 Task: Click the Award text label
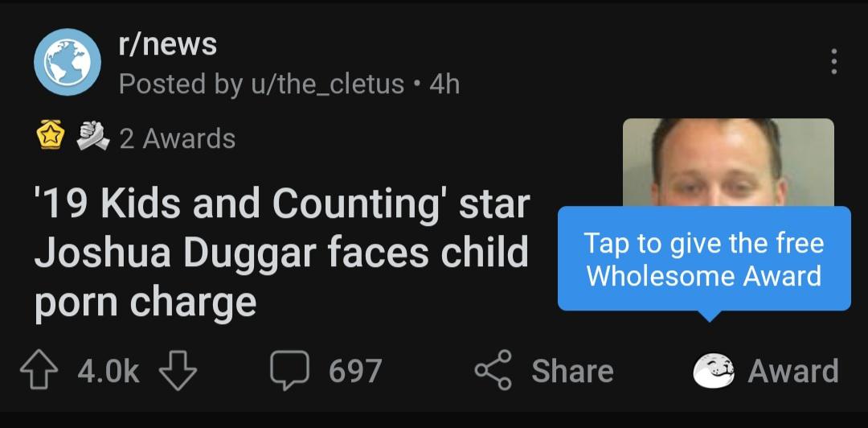(x=793, y=371)
